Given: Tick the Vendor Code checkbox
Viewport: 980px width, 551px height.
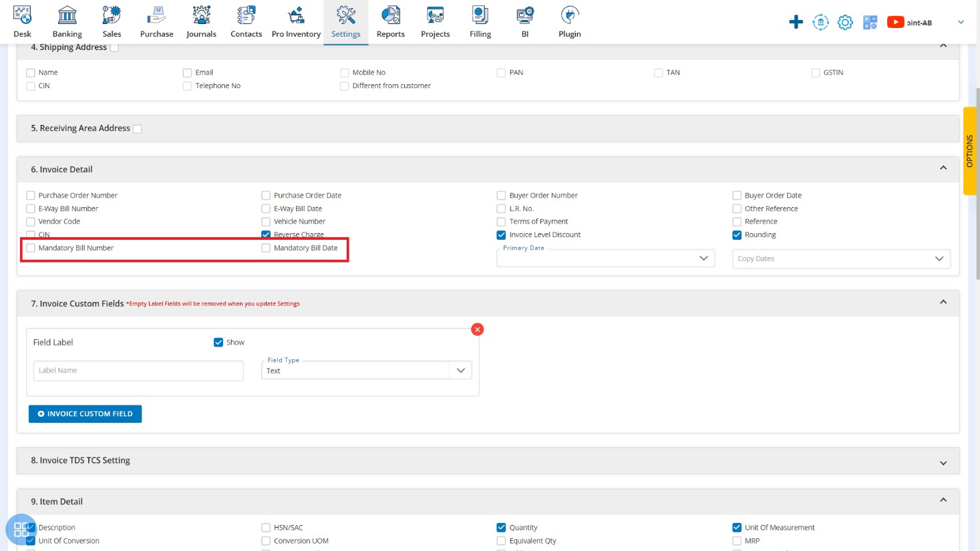Looking at the screenshot, I should [31, 222].
